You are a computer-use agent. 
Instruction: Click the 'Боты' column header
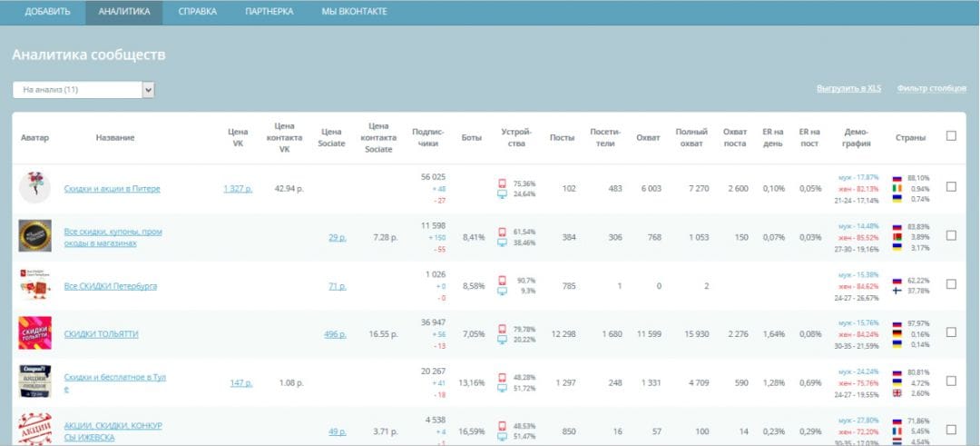[471, 138]
